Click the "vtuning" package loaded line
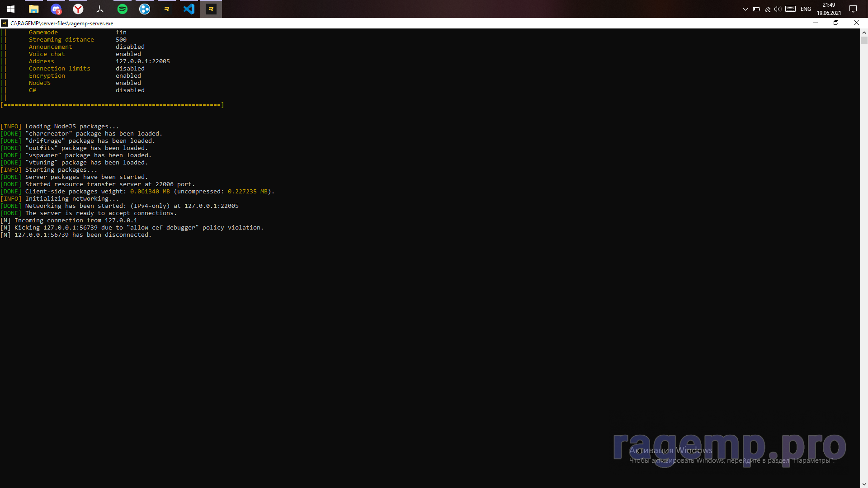This screenshot has height=488, width=868. click(x=74, y=163)
